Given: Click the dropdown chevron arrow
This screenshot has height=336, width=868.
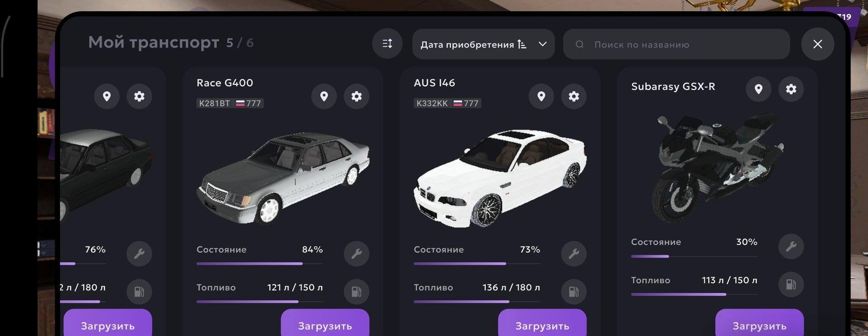Looking at the screenshot, I should pyautogui.click(x=542, y=44).
